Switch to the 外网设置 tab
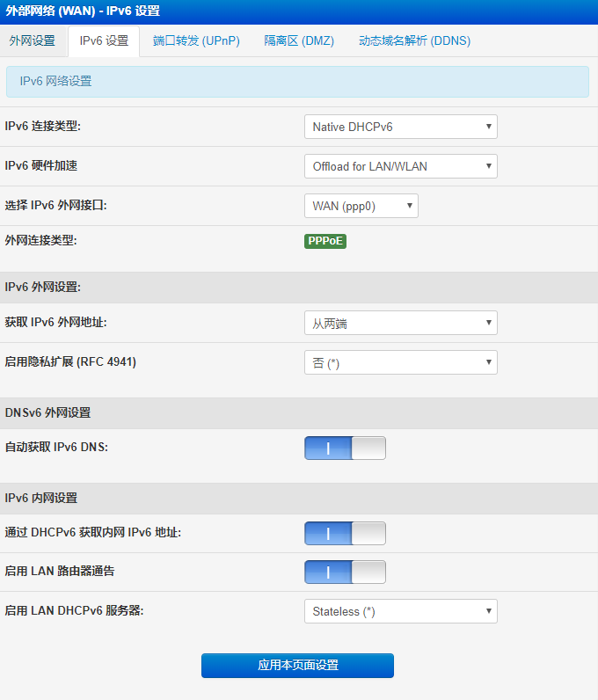Viewport: 598px width, 700px height. coord(33,41)
